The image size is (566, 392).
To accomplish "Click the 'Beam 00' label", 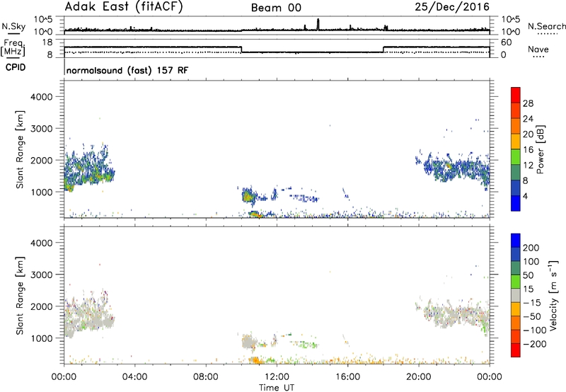I will coord(276,8).
